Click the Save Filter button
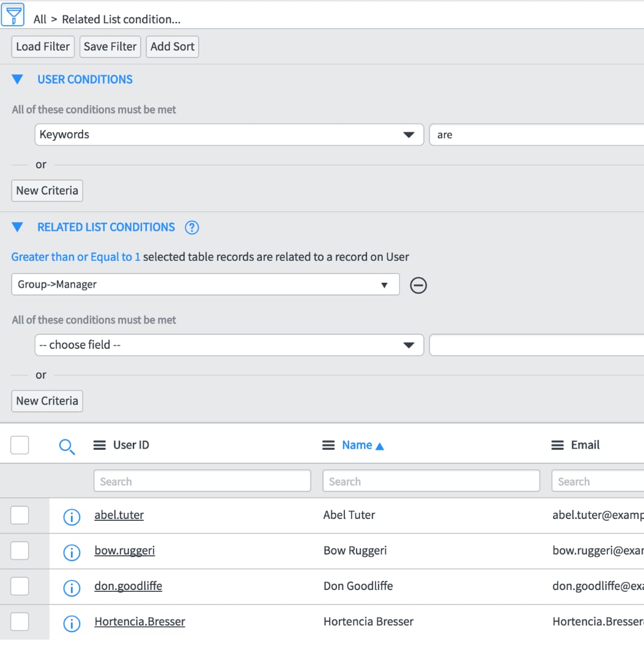 point(109,47)
